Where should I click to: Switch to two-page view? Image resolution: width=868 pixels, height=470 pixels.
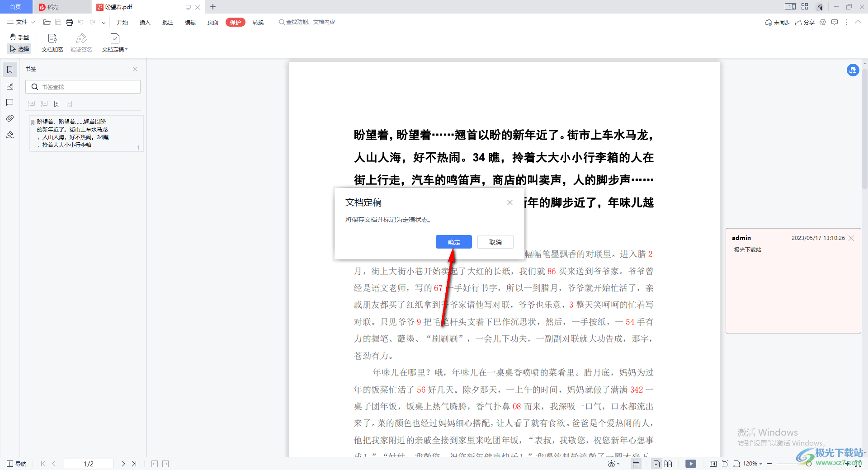(668, 464)
